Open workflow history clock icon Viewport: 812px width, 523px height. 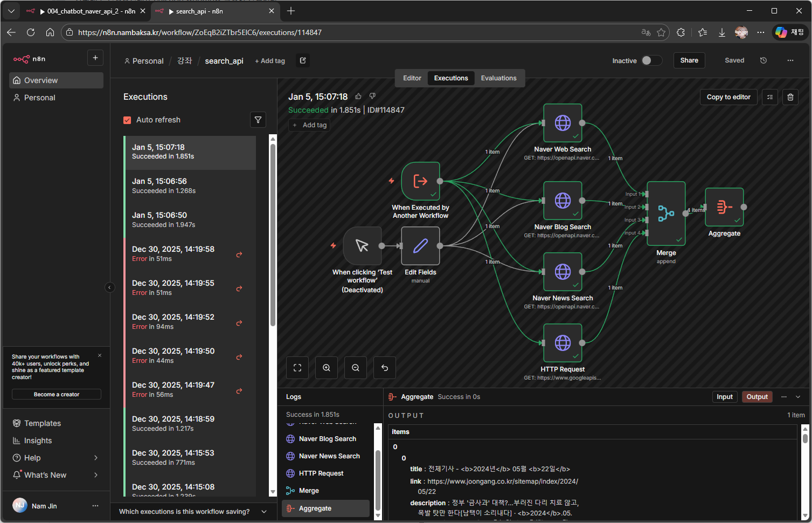[x=764, y=60]
